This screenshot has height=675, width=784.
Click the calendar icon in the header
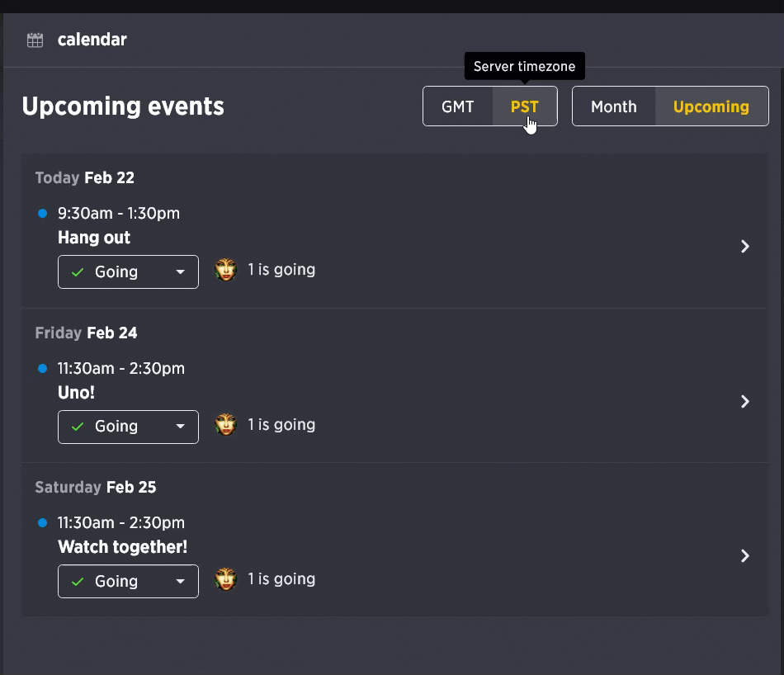point(35,40)
